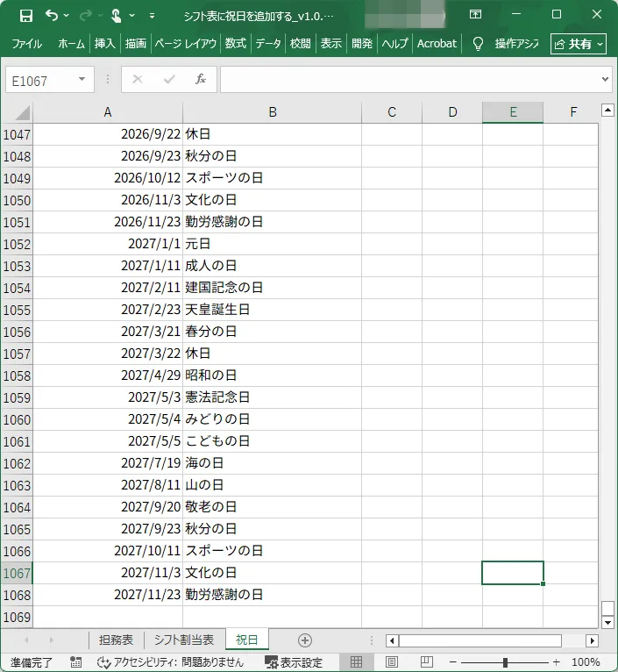Click cell containing 2026/9/23
The image size is (618, 672).
(108, 156)
